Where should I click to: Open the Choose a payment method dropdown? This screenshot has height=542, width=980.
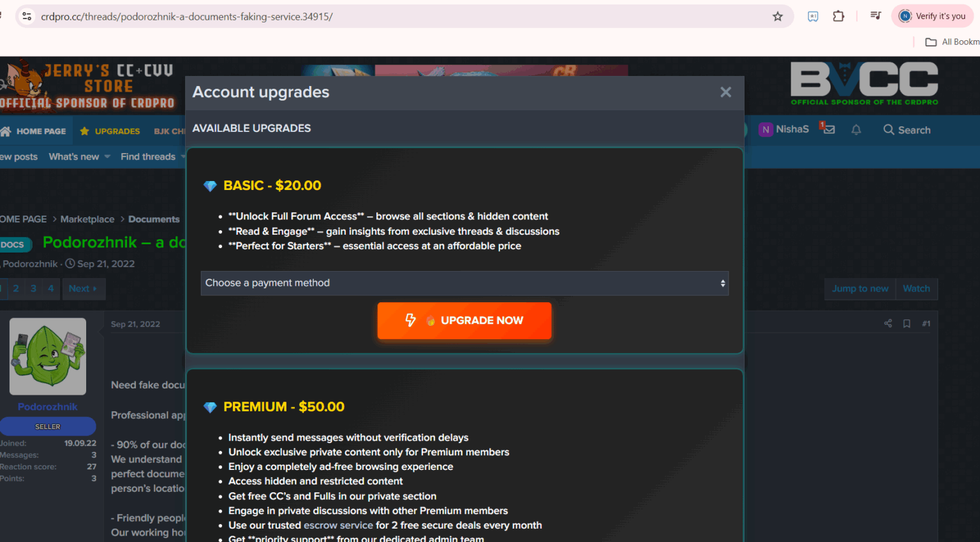[464, 283]
